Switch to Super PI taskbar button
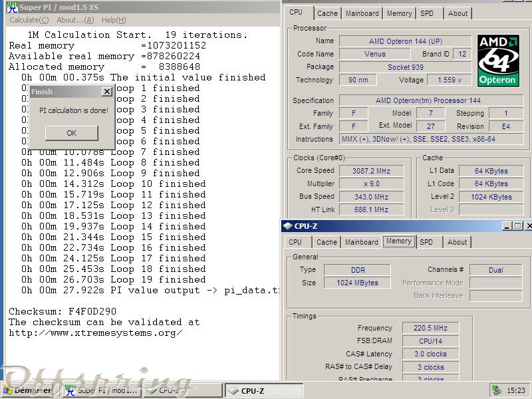This screenshot has height=399, width=532. pyautogui.click(x=102, y=390)
